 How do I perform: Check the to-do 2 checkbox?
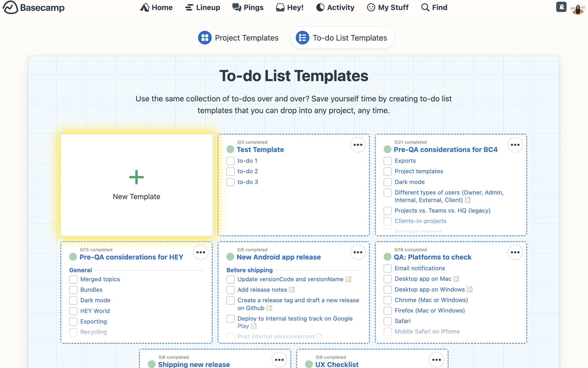tap(230, 171)
